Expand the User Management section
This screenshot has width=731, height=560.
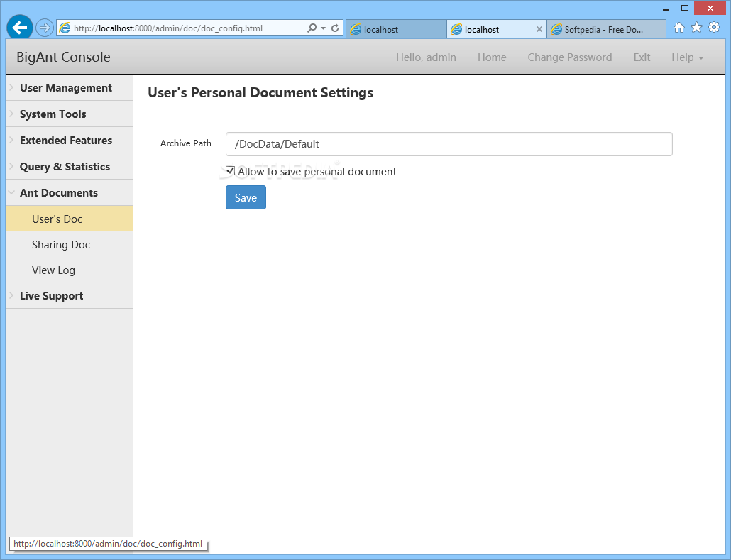[70, 88]
